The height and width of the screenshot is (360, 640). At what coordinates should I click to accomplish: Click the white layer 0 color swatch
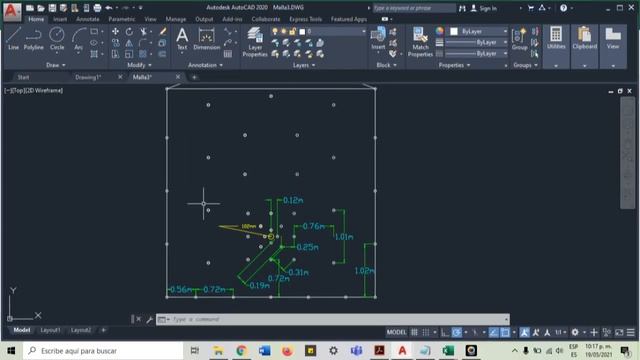(x=302, y=31)
